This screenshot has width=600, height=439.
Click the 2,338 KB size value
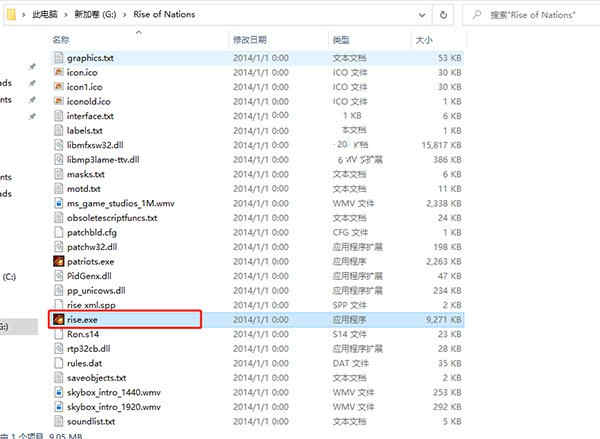443,203
